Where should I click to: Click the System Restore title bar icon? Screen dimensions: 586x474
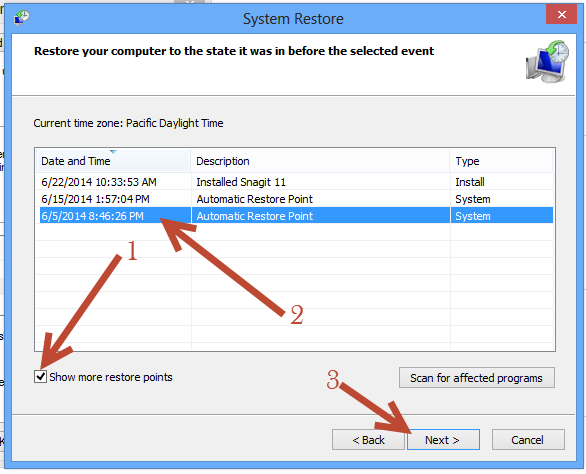22,18
